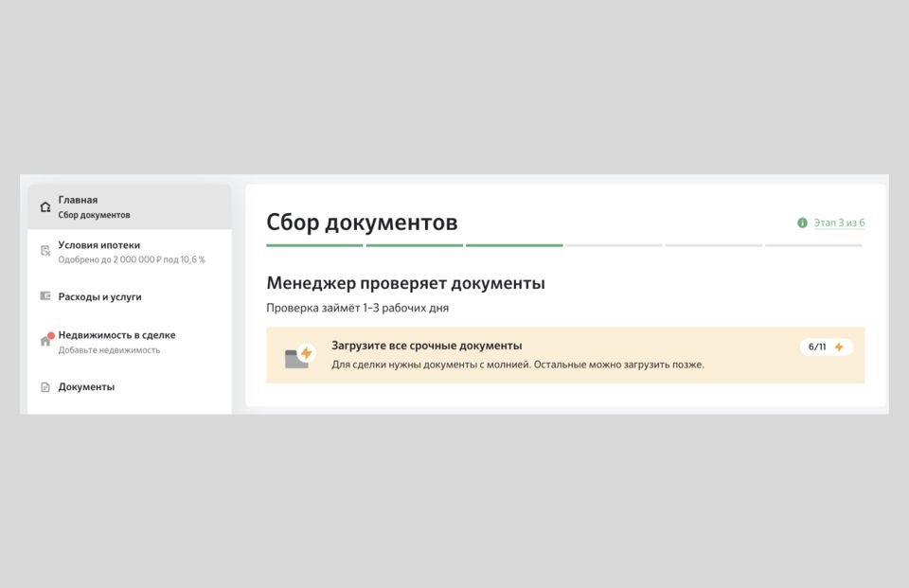The image size is (909, 588).
Task: Select Недвижимость в сделке menu item
Action: point(130,342)
